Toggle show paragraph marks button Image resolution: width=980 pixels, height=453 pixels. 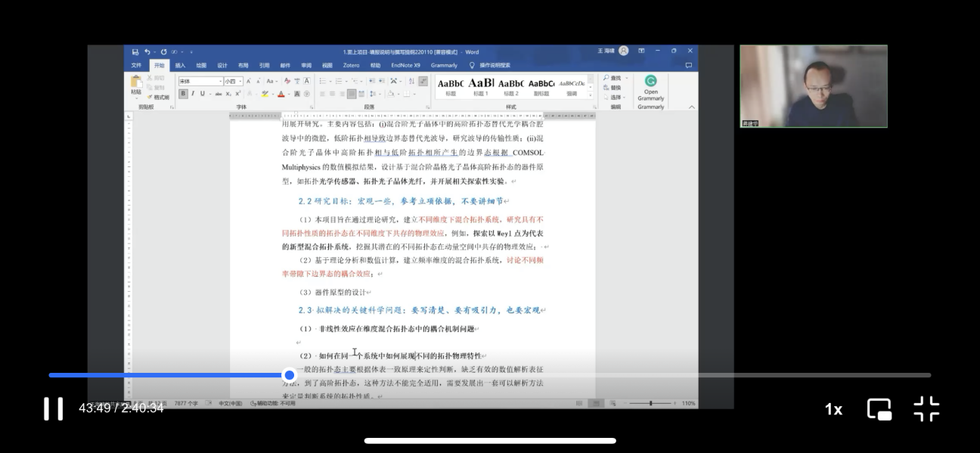423,81
